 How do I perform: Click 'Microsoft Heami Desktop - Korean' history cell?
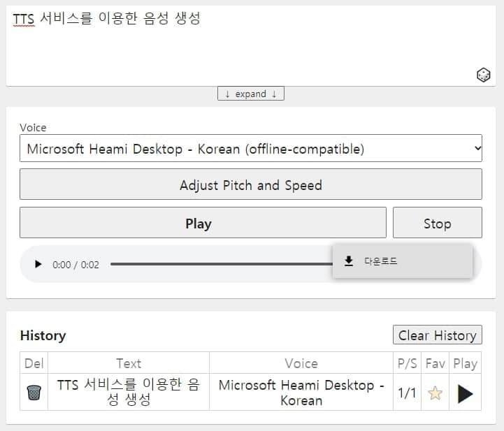point(301,392)
